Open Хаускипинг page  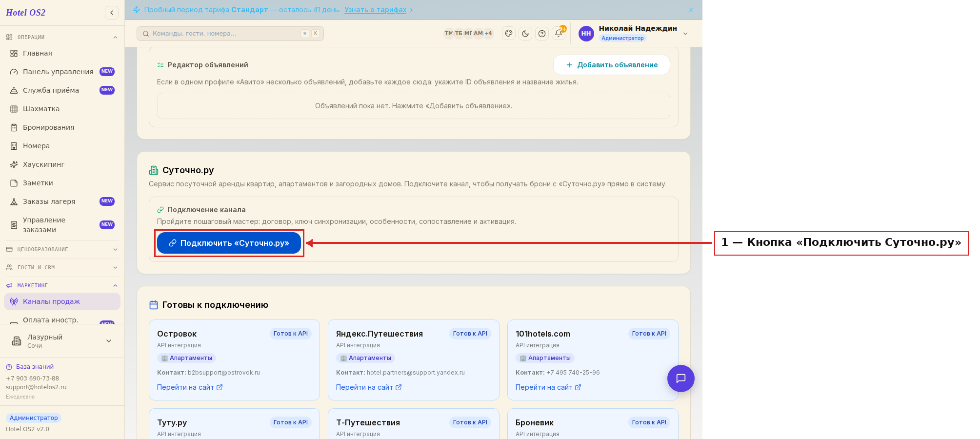tap(62, 164)
